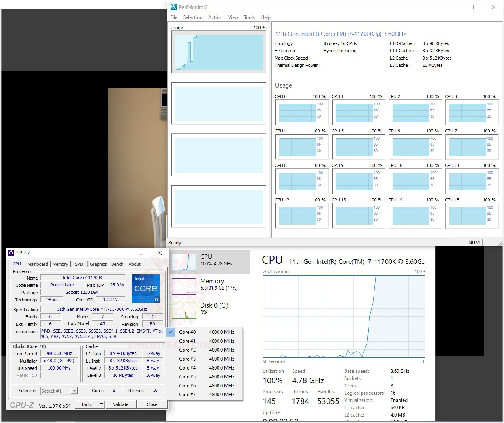Switch to the Memory tab in CPU-Z

coord(60,264)
